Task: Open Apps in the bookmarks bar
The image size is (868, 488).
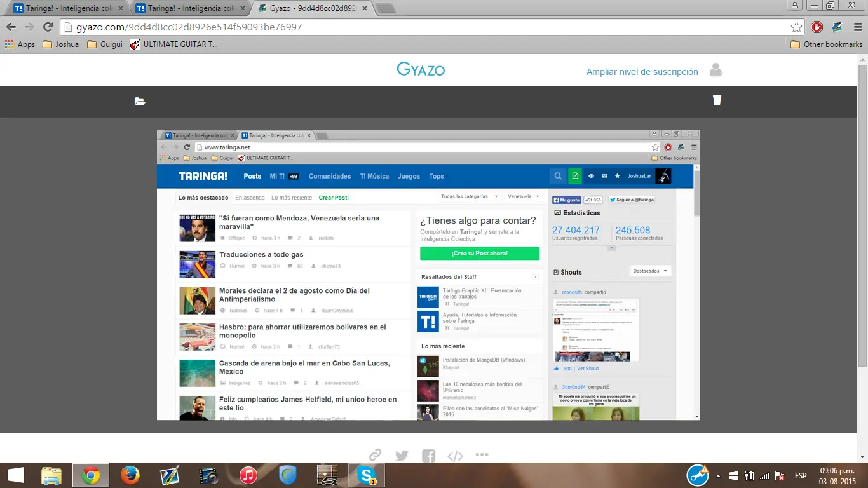Action: tap(20, 44)
